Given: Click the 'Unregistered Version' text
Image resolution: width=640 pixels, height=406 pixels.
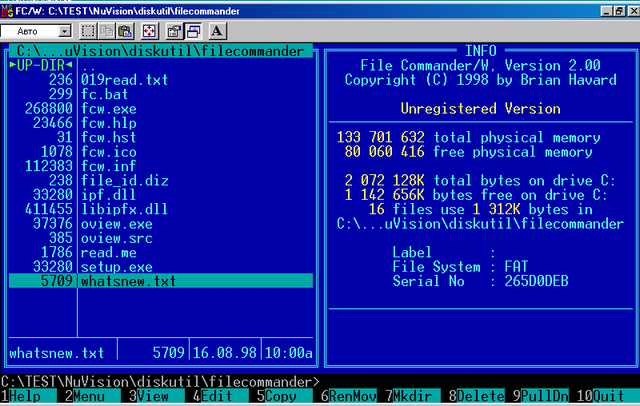Looking at the screenshot, I should [481, 109].
